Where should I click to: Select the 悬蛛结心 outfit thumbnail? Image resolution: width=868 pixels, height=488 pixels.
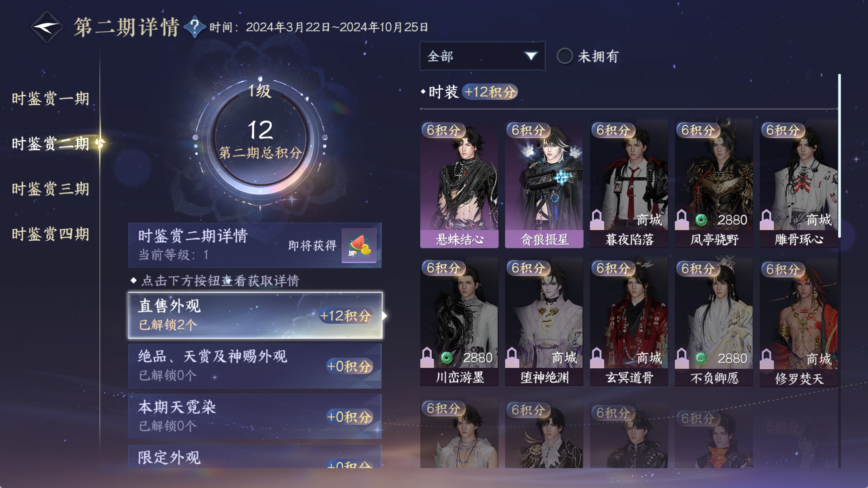pyautogui.click(x=459, y=184)
